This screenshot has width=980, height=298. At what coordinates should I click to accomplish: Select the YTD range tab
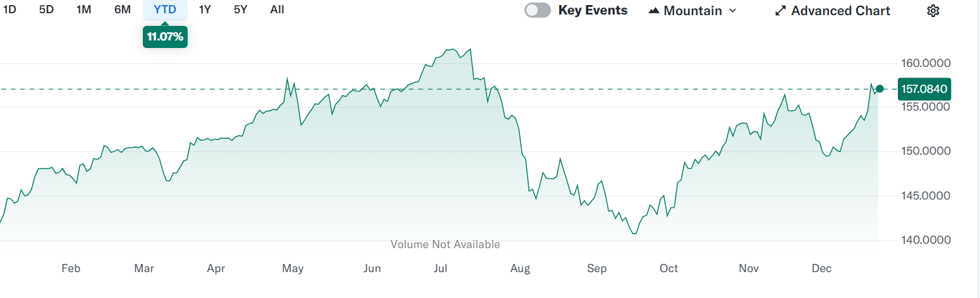pos(165,9)
